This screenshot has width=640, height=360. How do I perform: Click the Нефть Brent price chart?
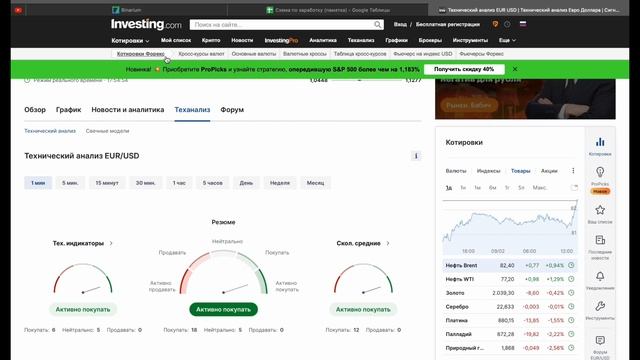[510, 227]
